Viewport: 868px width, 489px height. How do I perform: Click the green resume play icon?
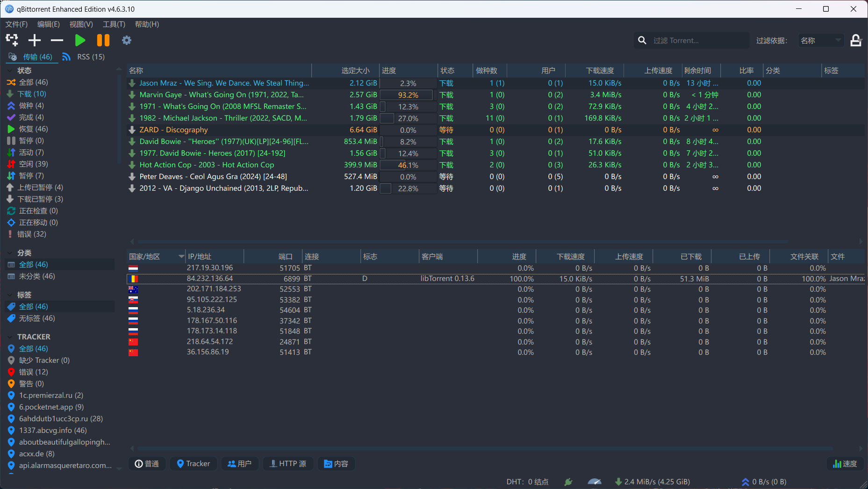[80, 40]
